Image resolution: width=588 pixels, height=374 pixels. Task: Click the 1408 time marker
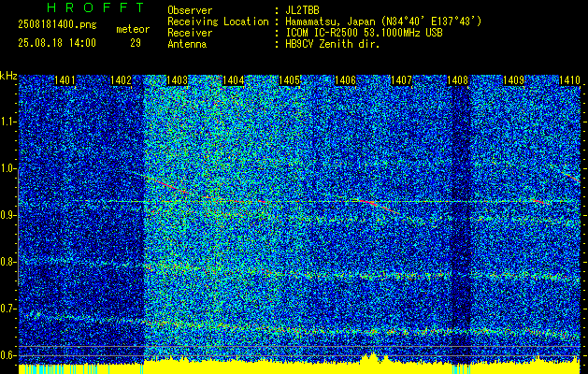[x=457, y=80]
